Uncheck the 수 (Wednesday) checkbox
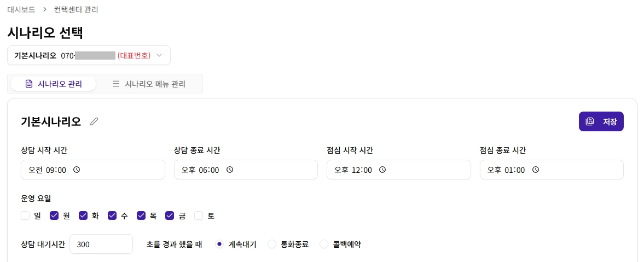 [x=112, y=216]
